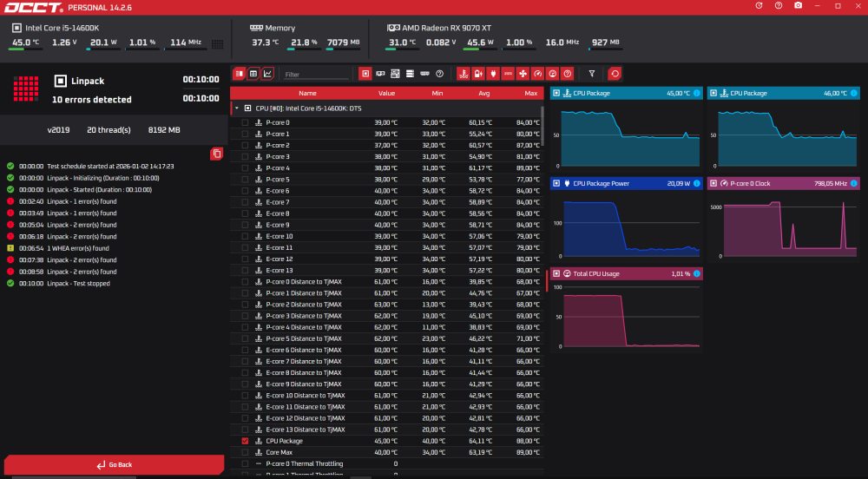Toggle the temperature sensor filter icon
This screenshot has height=479, width=868.
coord(464,74)
